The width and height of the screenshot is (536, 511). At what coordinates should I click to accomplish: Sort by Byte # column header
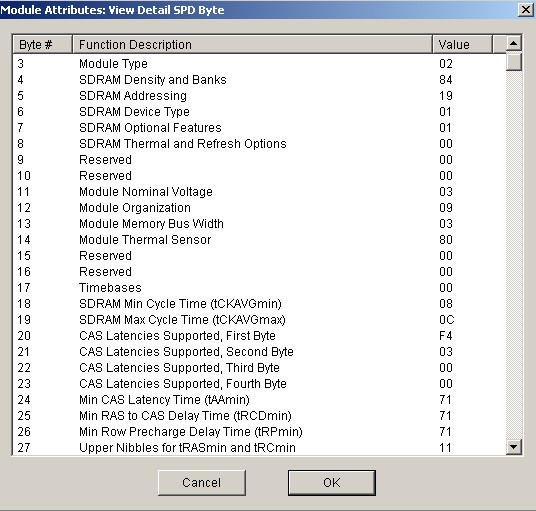[x=42, y=44]
